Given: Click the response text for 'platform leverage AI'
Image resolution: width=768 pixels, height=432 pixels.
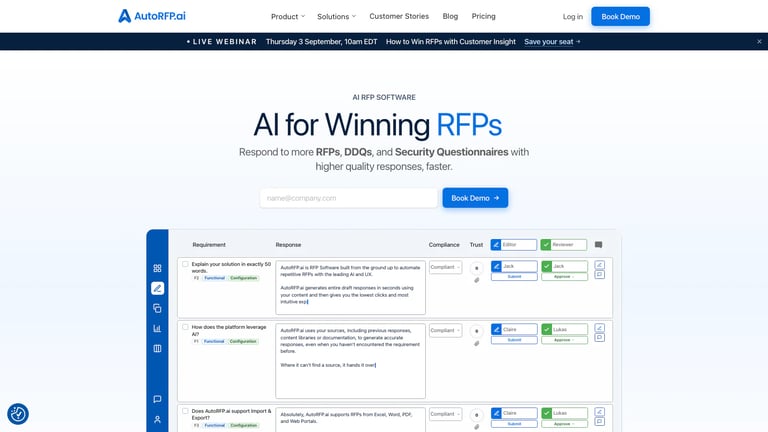Looking at the screenshot, I should point(350,361).
